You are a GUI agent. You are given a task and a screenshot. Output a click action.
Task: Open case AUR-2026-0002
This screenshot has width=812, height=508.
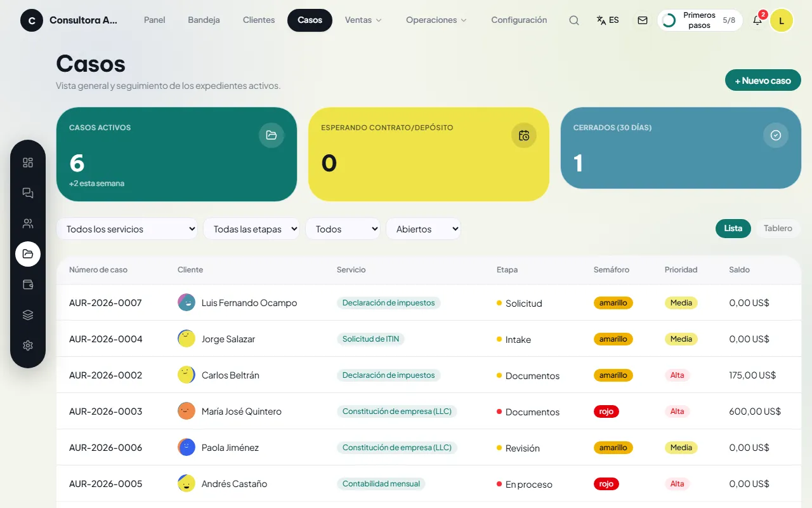click(x=105, y=375)
